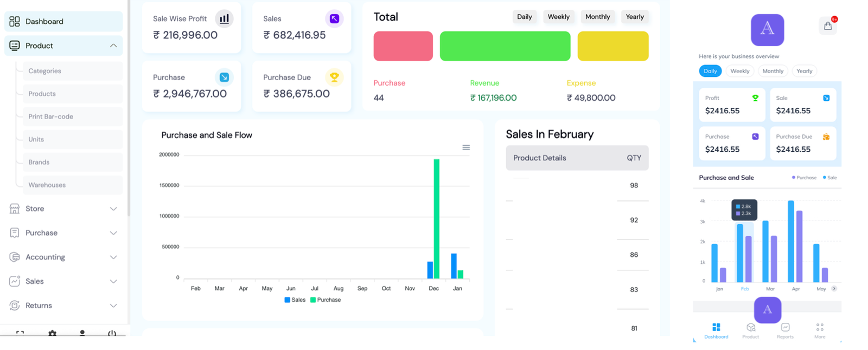Toggle the Sales legend in flow chart
The image size is (868, 350).
pos(295,300)
